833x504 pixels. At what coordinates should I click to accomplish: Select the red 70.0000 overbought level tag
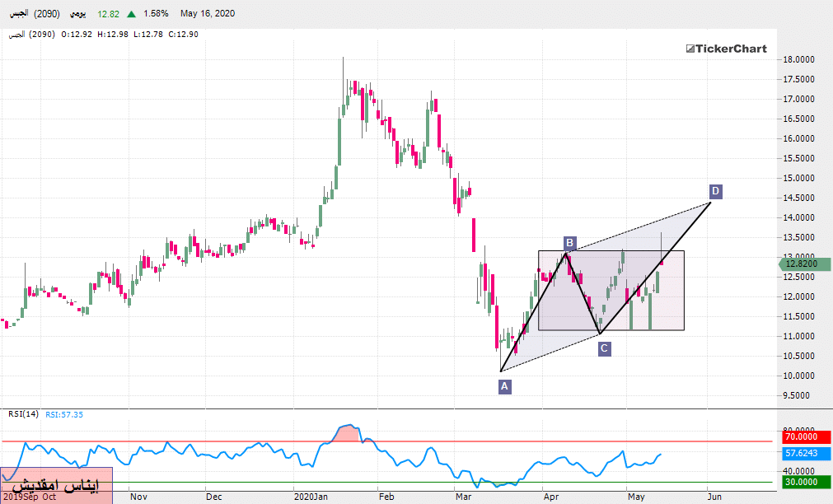pyautogui.click(x=804, y=440)
